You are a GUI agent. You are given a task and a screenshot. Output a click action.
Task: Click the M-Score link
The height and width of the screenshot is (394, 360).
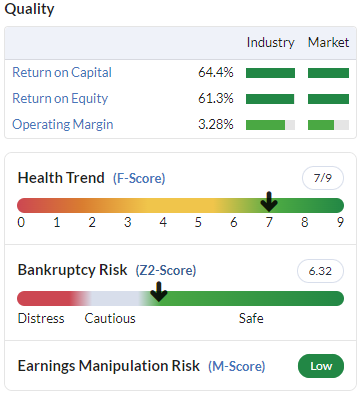237,366
